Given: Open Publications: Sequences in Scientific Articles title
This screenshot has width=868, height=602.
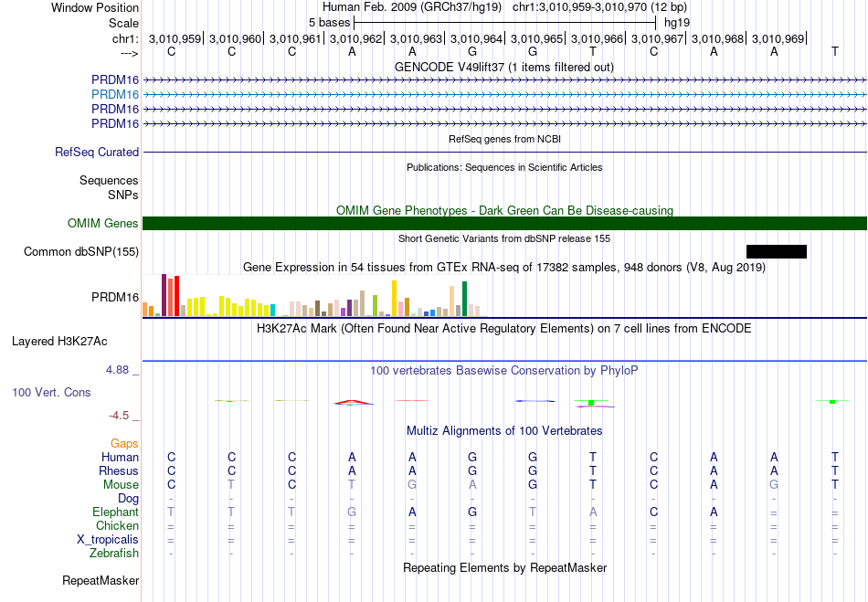Looking at the screenshot, I should 504,167.
